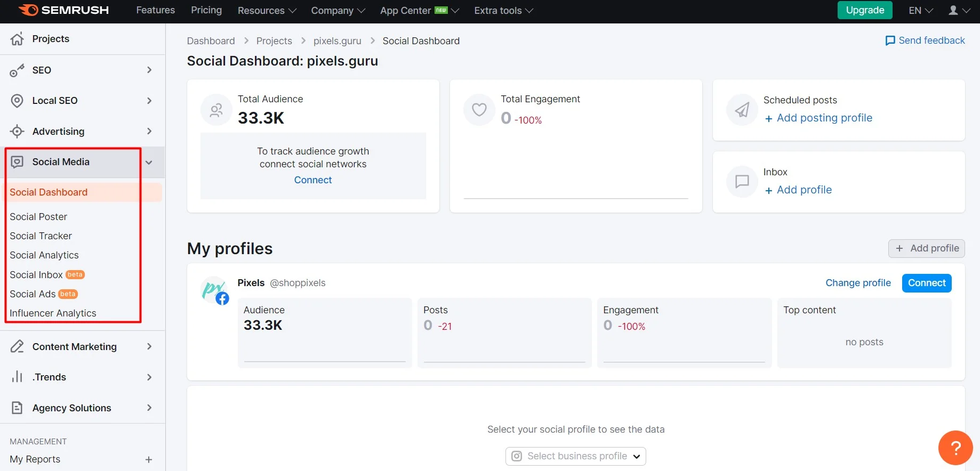Go to the pixels.guru breadcrumb

pos(337,41)
